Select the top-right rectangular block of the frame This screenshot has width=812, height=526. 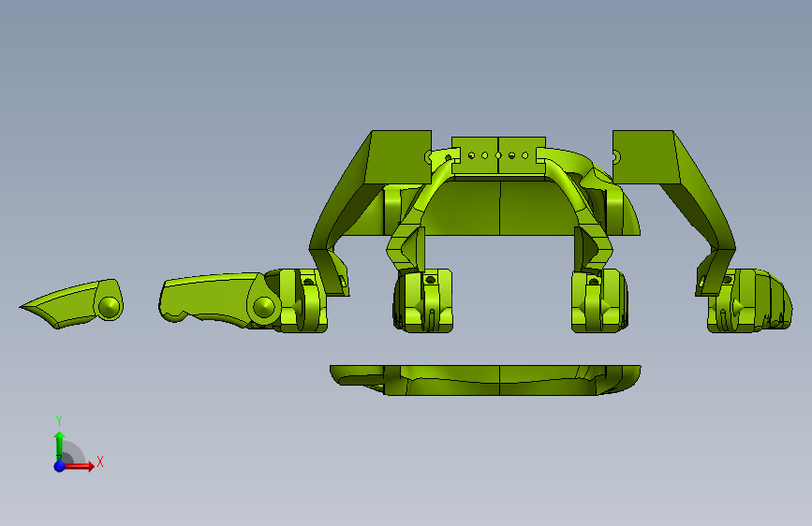tap(646, 157)
